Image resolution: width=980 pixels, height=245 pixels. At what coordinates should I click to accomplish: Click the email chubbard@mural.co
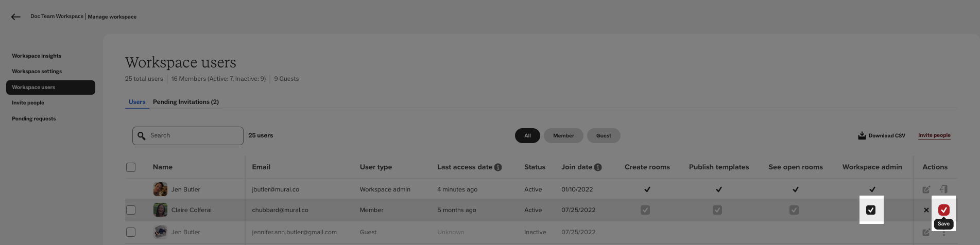pos(280,210)
